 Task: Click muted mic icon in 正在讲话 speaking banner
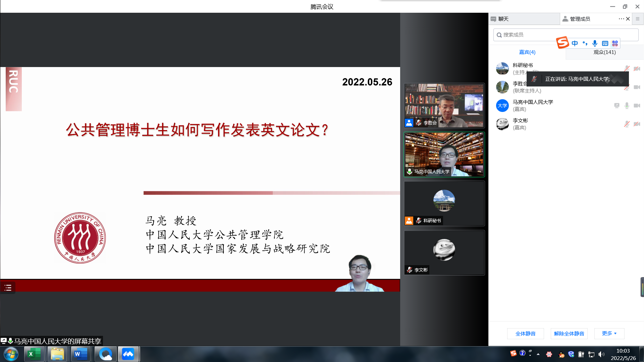[534, 79]
